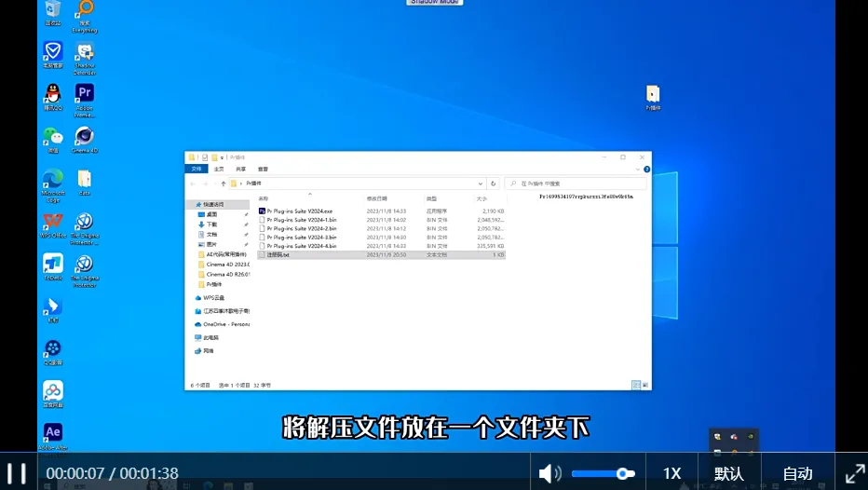Open the Pr插件 folder in the navigation pane
The width and height of the screenshot is (868, 490).
tap(213, 284)
